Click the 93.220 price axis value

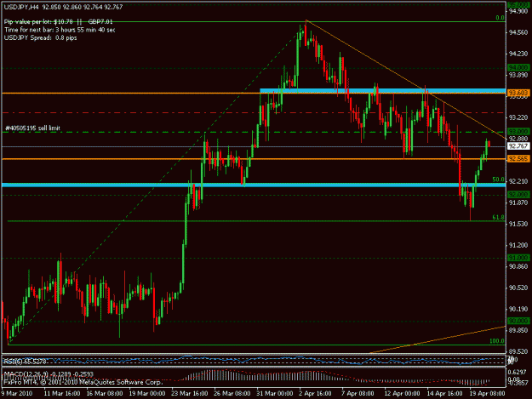[518, 117]
